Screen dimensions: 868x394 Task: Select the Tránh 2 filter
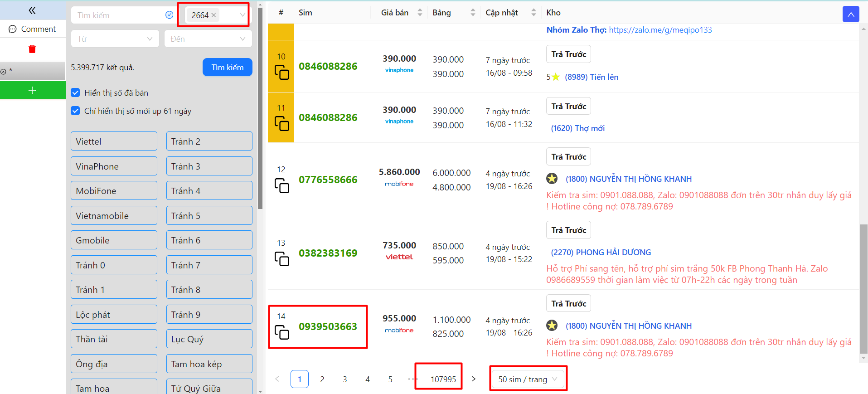click(209, 141)
